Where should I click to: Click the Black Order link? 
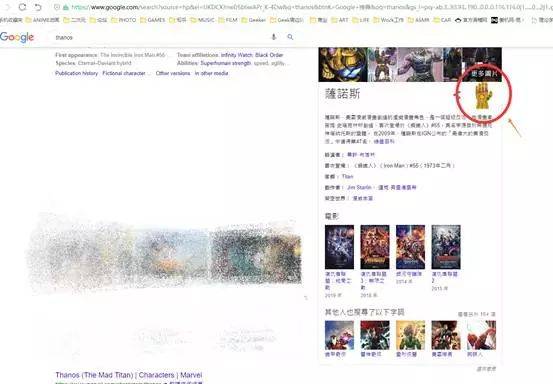pyautogui.click(x=269, y=55)
